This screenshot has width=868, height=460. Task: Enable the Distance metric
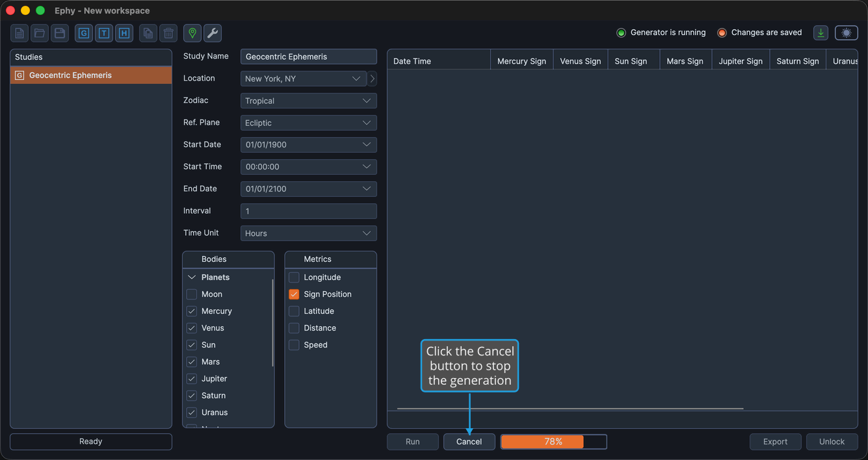pyautogui.click(x=294, y=328)
